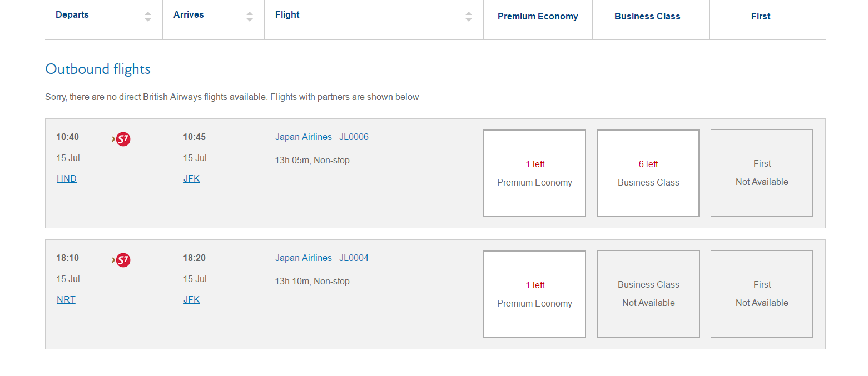
Task: Sort flights using the Departs column arrows
Action: 148,17
